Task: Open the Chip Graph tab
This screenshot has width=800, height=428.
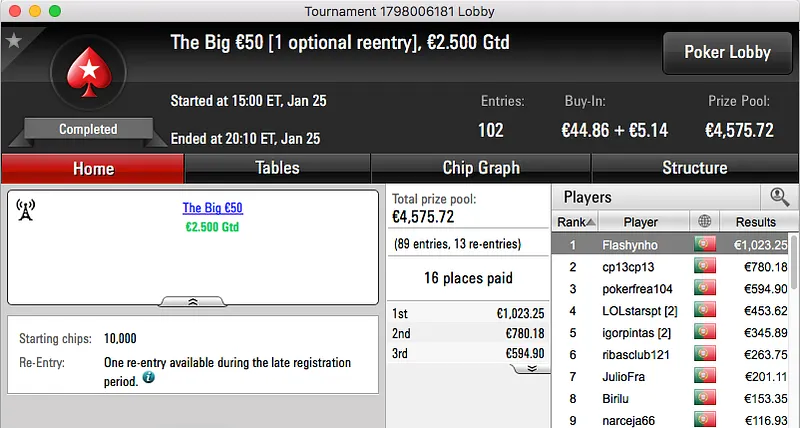Action: (480, 168)
